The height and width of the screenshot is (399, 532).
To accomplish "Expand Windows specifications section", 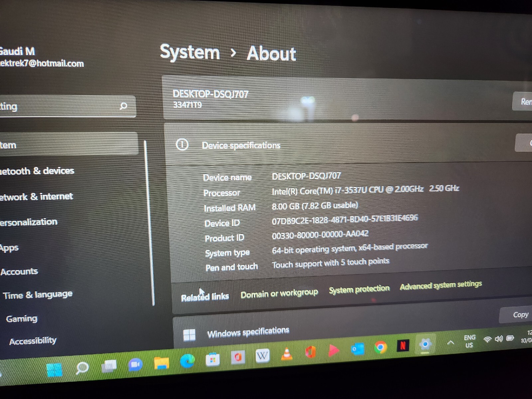I will (x=352, y=329).
